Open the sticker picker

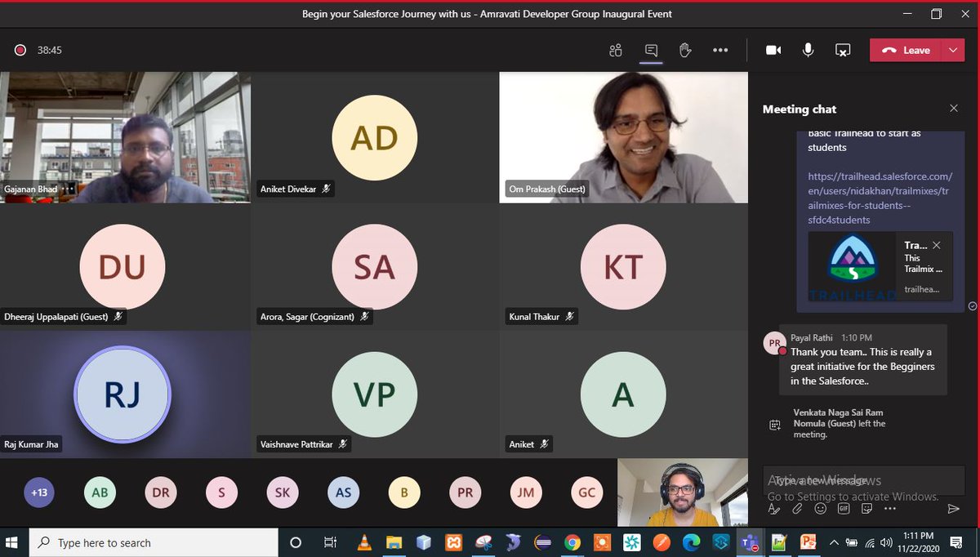[x=867, y=509]
